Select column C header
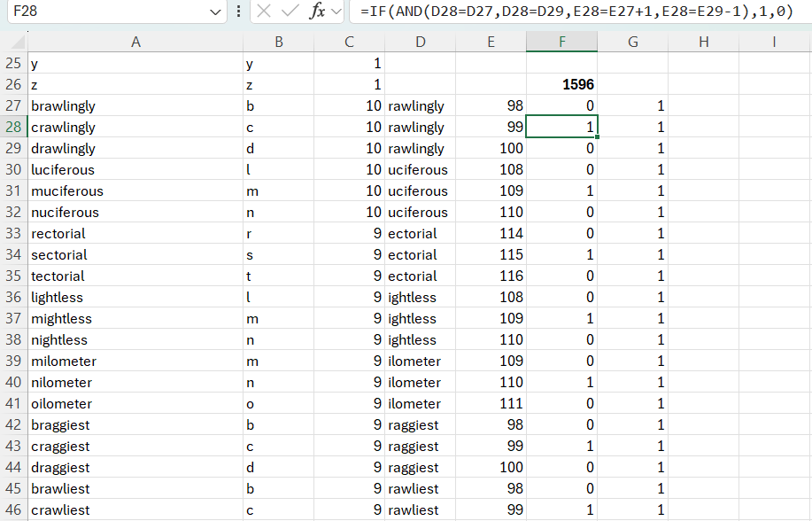 [x=350, y=42]
